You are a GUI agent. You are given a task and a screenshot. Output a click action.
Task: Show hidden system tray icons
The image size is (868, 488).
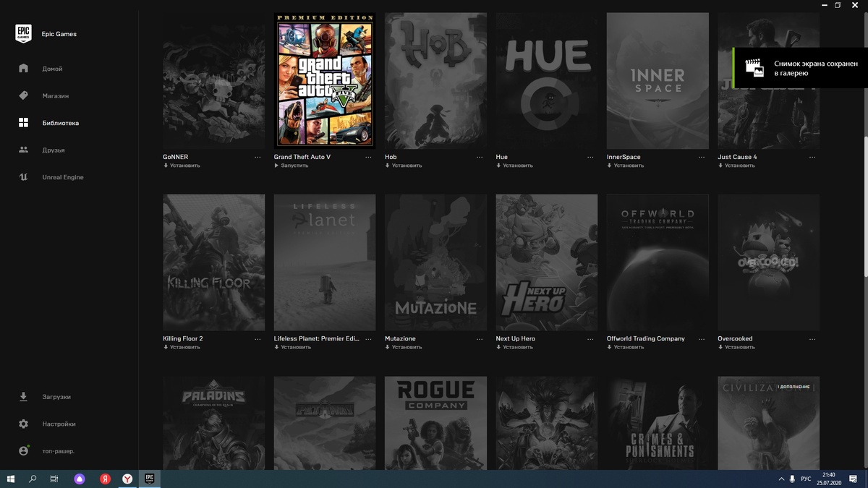pyautogui.click(x=781, y=479)
